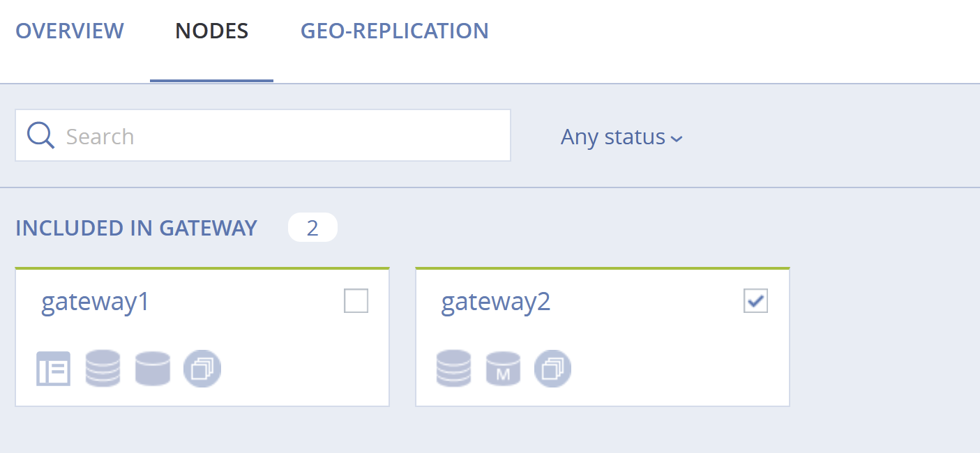Click gateway2's cylinder icon marked M
The height and width of the screenshot is (453, 980).
tap(503, 369)
